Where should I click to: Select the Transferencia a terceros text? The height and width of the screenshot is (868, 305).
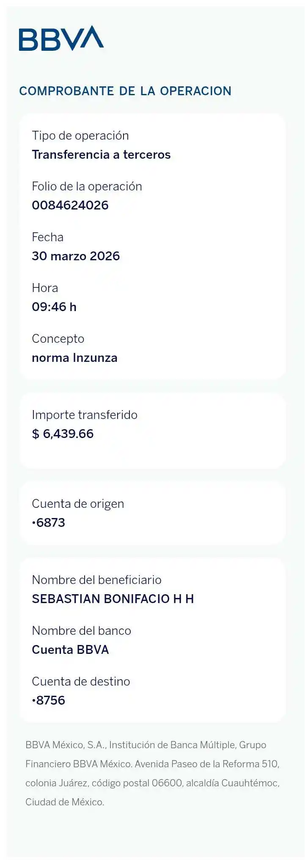coord(101,155)
